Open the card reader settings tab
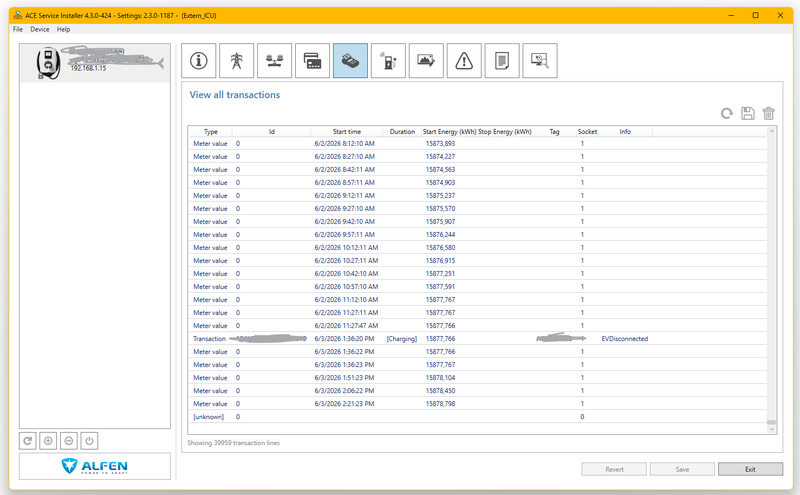Image resolution: width=800 pixels, height=495 pixels. pyautogui.click(x=312, y=61)
